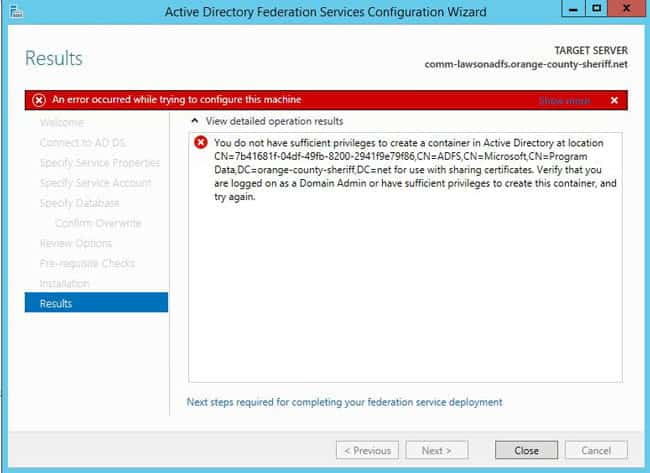Dismiss the red error banner with X
This screenshot has width=650, height=473.
614,100
